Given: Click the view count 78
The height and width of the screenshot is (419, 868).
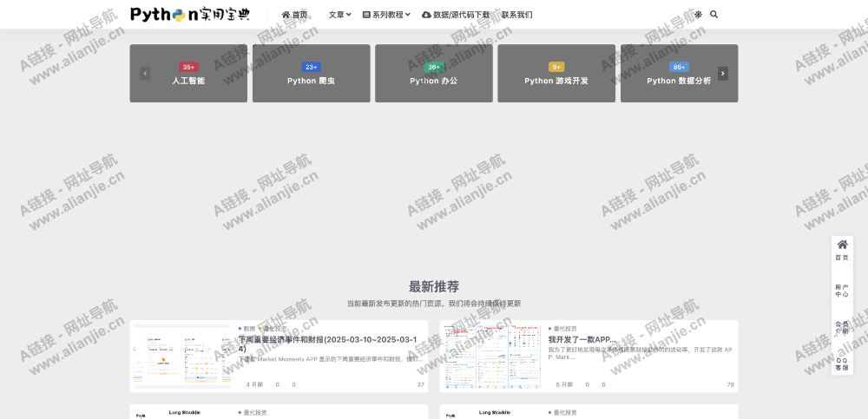Looking at the screenshot, I should [731, 384].
